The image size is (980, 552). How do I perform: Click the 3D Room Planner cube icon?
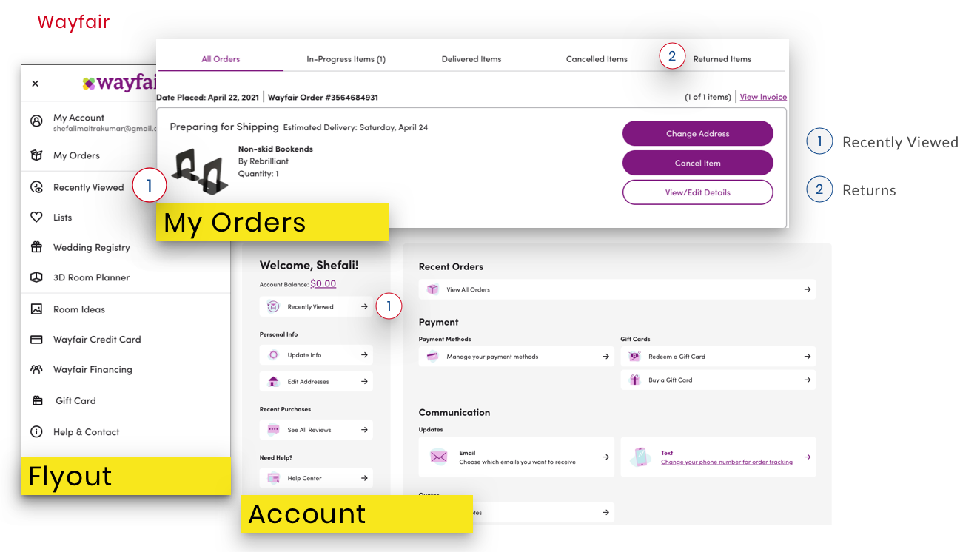36,277
